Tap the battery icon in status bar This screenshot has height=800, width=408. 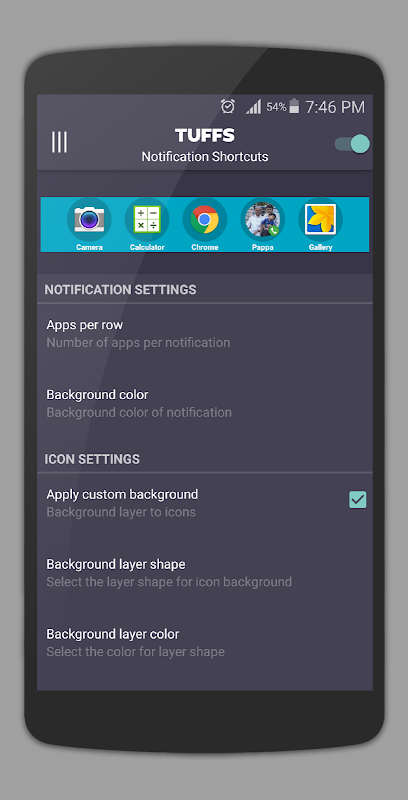(294, 107)
